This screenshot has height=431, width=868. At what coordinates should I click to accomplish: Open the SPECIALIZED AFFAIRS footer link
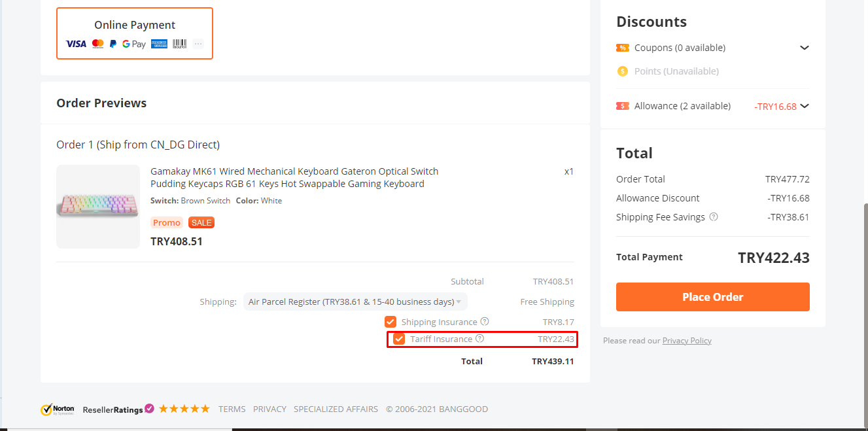[336, 409]
